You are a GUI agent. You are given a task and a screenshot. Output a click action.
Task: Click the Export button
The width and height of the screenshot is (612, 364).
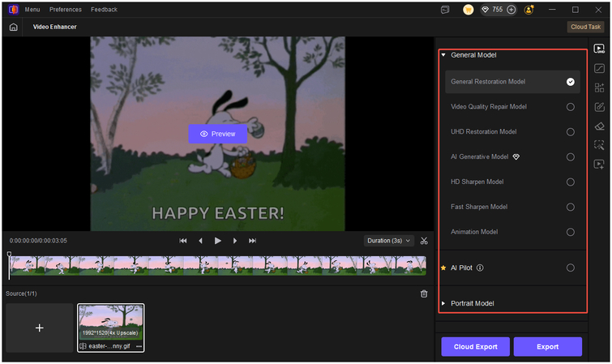[548, 347]
